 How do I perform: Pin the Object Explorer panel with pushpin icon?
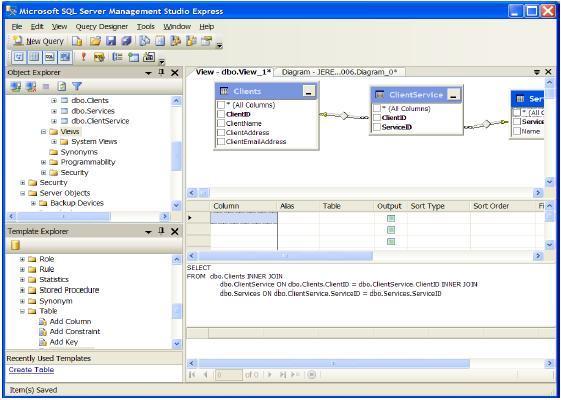161,72
